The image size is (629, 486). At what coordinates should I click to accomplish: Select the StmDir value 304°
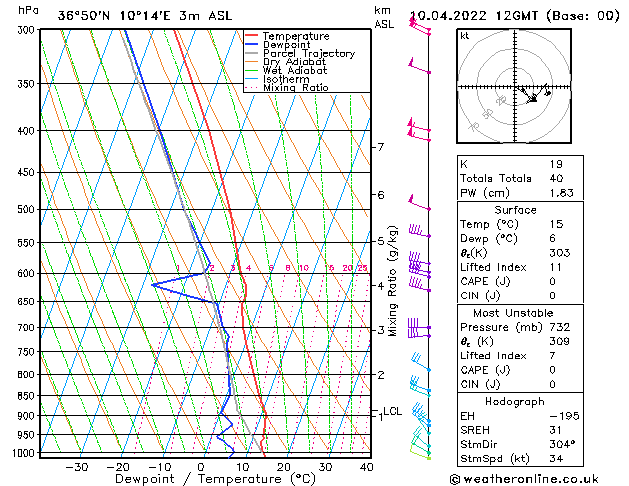tap(562, 445)
